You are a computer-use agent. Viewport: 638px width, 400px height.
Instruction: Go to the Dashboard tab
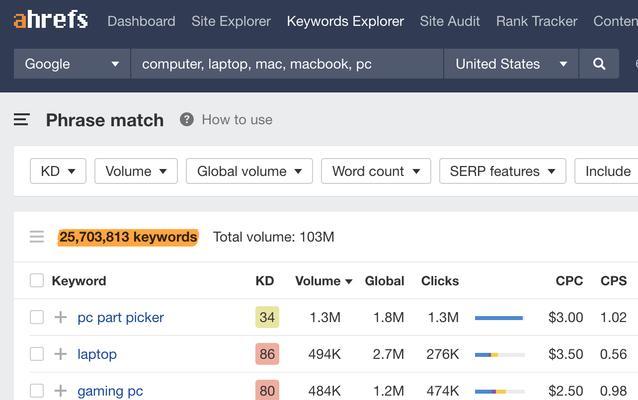(141, 21)
